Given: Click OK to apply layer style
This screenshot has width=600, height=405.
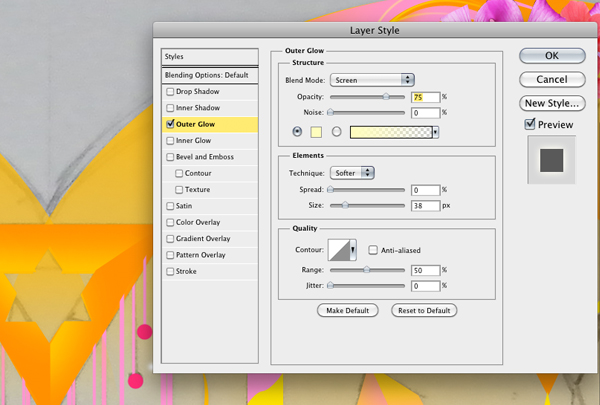Looking at the screenshot, I should click(x=552, y=56).
